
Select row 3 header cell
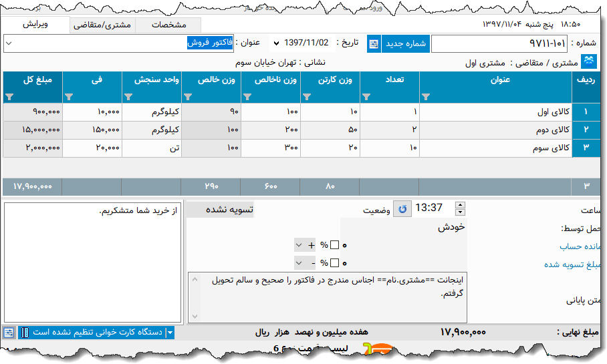point(586,148)
